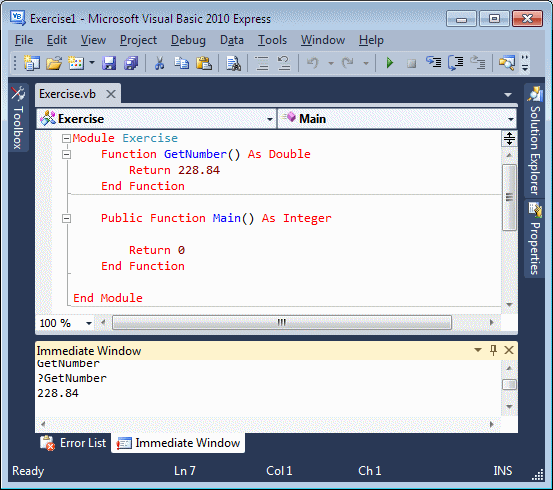Close the Immediate Window panel
553x490 pixels.
[x=509, y=350]
